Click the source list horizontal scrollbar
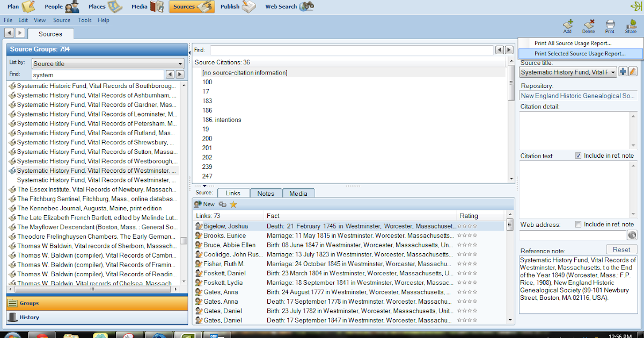Image resolution: width=644 pixels, height=338 pixels. 93,289
